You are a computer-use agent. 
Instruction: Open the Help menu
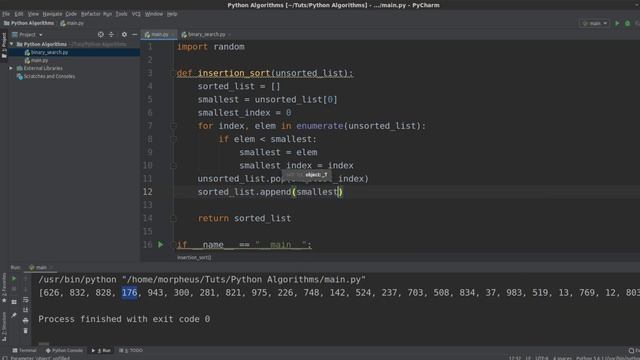(172, 14)
